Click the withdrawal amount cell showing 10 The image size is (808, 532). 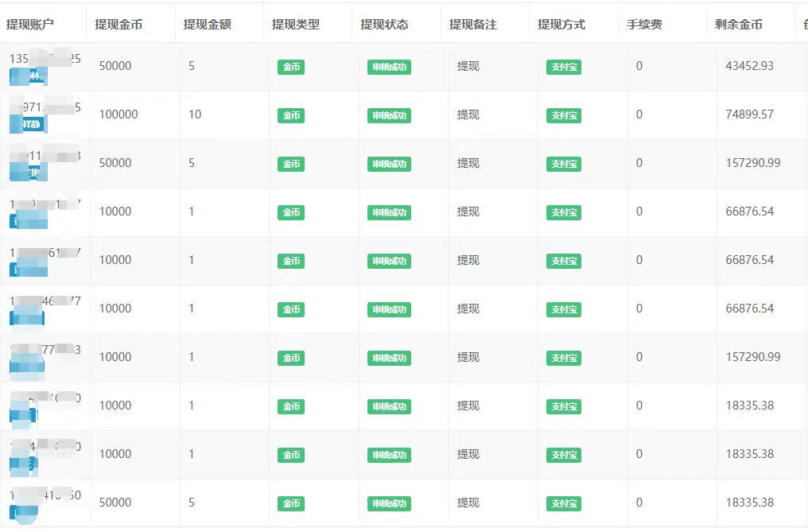(195, 115)
